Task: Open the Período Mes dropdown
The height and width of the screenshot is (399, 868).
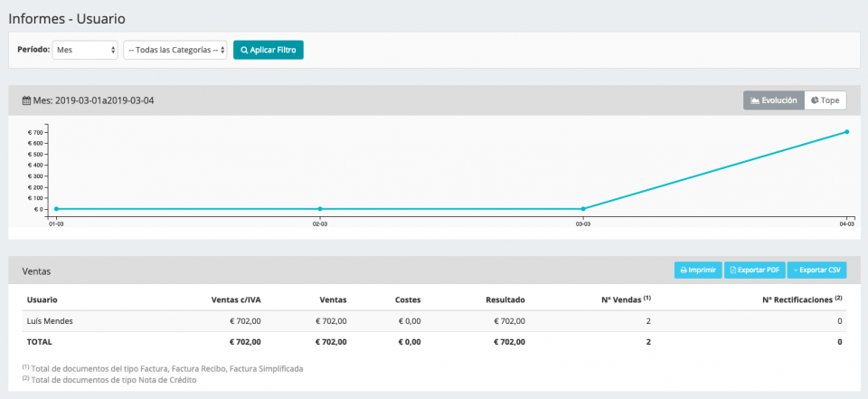Action: pos(85,50)
